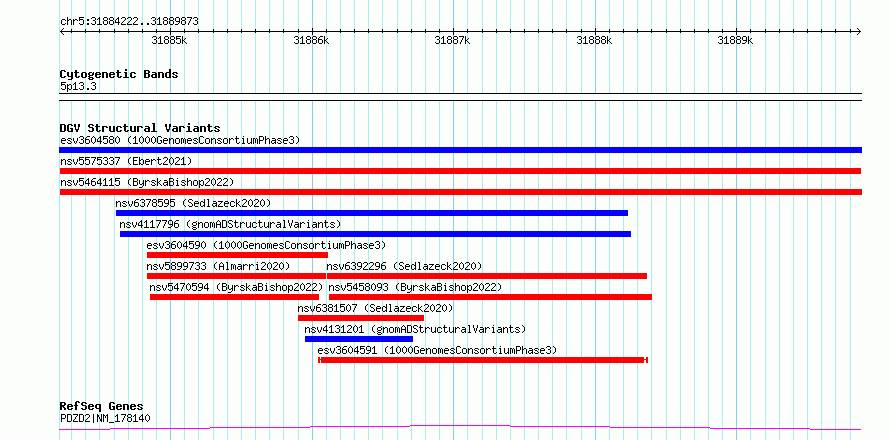Select the red nsv5464115 ByrskaBishop2022 bar
The width and height of the screenshot is (890, 440).
click(460, 192)
